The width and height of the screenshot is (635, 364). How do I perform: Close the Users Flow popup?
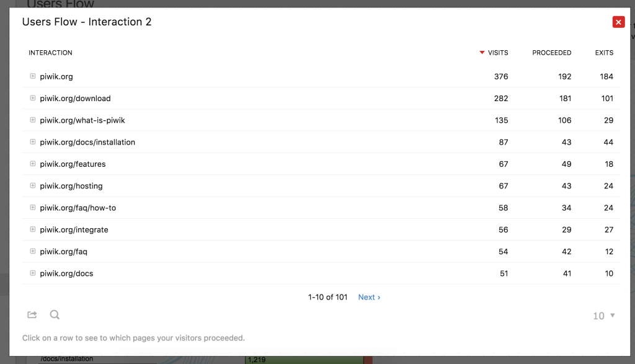618,22
